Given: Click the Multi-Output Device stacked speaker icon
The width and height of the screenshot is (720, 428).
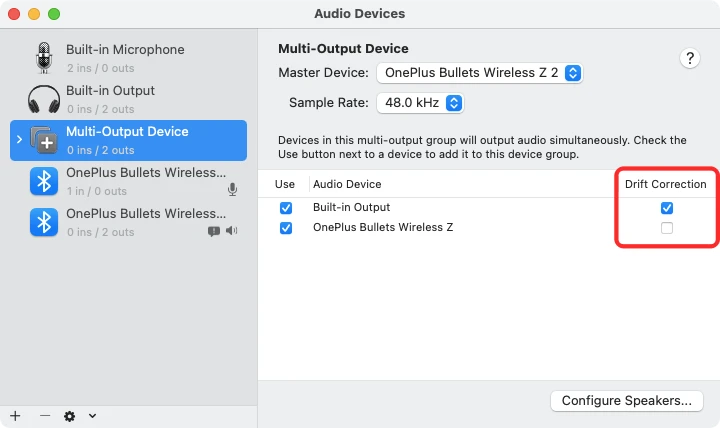Looking at the screenshot, I should pyautogui.click(x=44, y=140).
